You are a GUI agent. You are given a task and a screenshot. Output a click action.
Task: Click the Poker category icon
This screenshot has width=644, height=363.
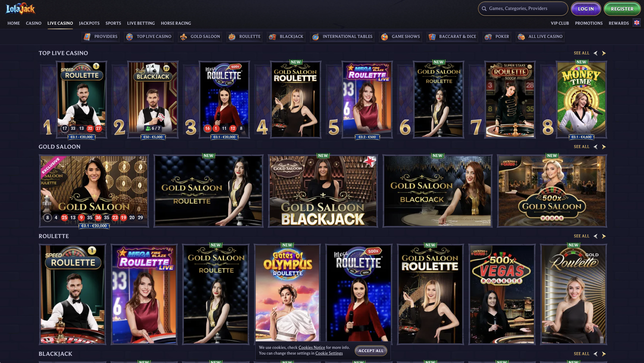tap(488, 37)
